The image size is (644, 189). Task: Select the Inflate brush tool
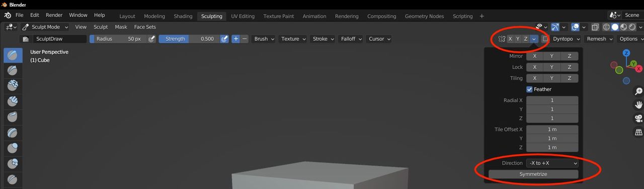click(x=13, y=149)
